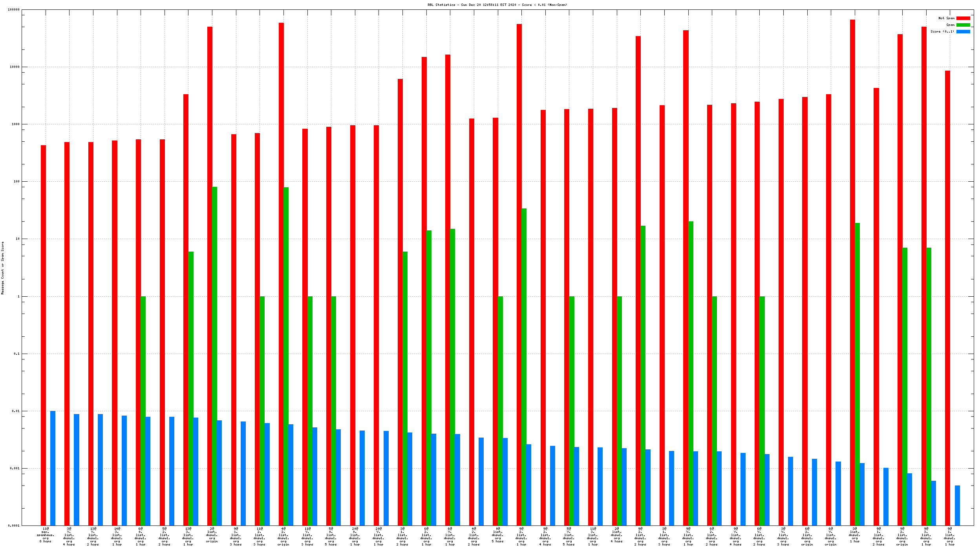This screenshot has height=551, width=980.
Task: Click the 10 tick label on y-axis
Action: point(17,239)
